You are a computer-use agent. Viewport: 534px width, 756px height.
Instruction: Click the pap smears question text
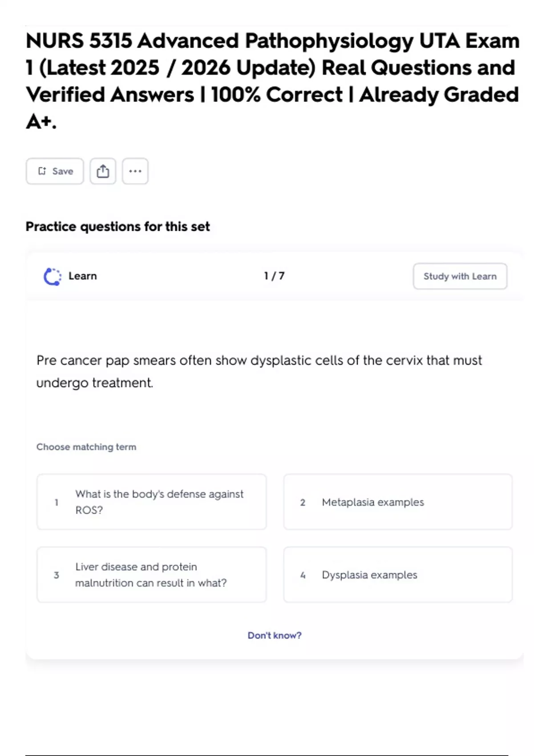point(259,371)
